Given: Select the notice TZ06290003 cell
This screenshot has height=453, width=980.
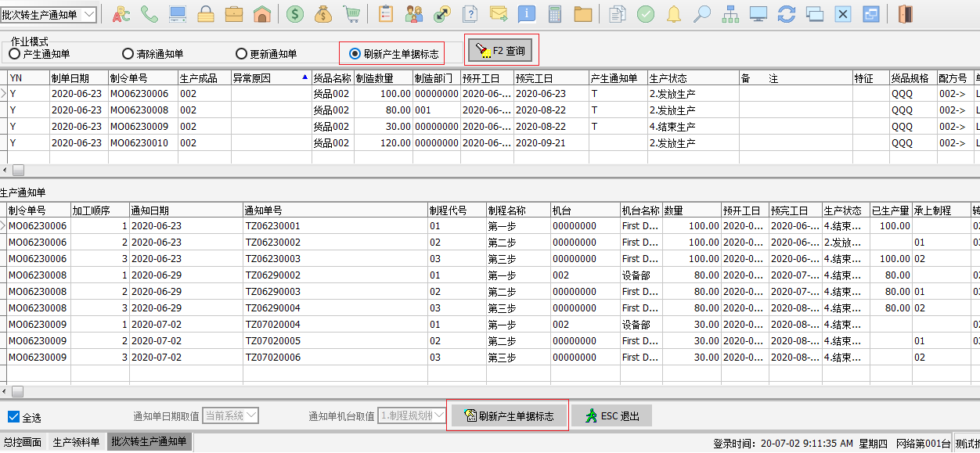Looking at the screenshot, I should [335, 292].
